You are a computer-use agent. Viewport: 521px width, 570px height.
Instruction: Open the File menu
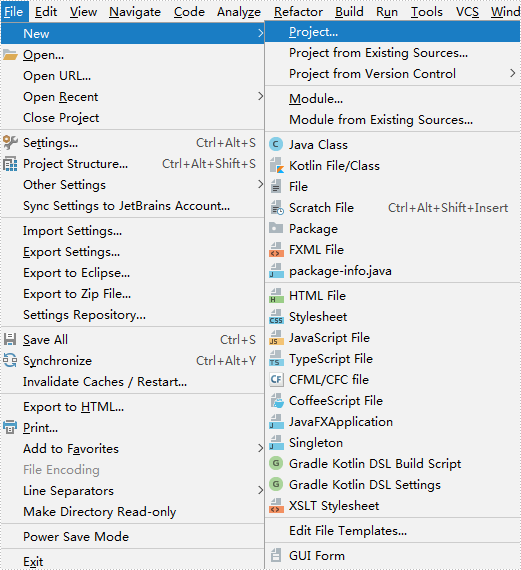[x=14, y=12]
